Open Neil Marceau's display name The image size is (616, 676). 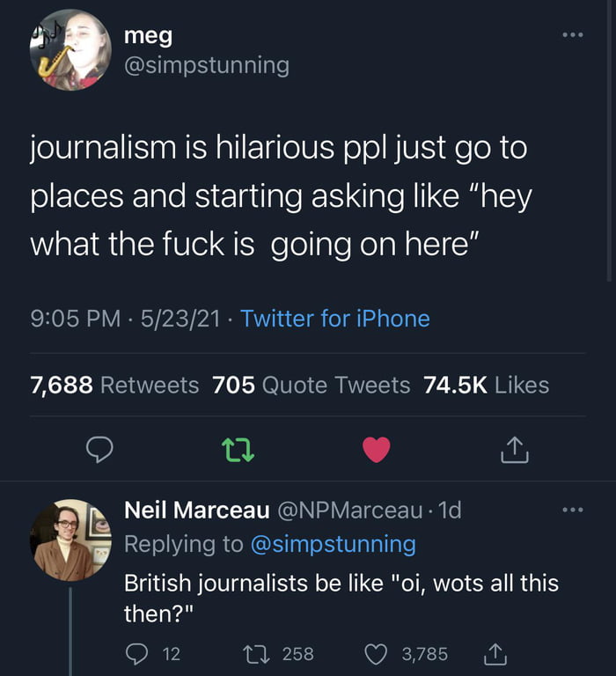coord(197,510)
